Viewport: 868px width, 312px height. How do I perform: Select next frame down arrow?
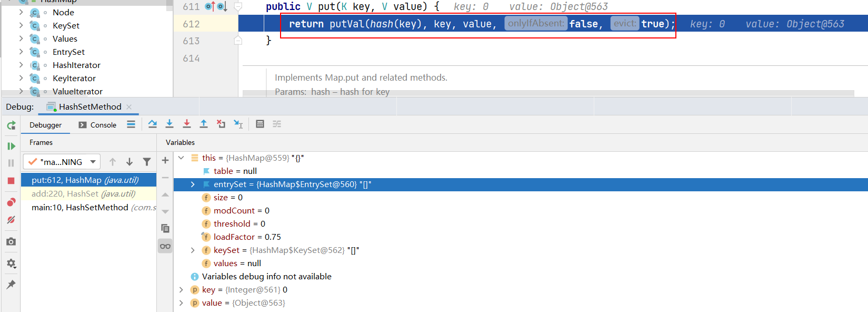[x=129, y=162]
